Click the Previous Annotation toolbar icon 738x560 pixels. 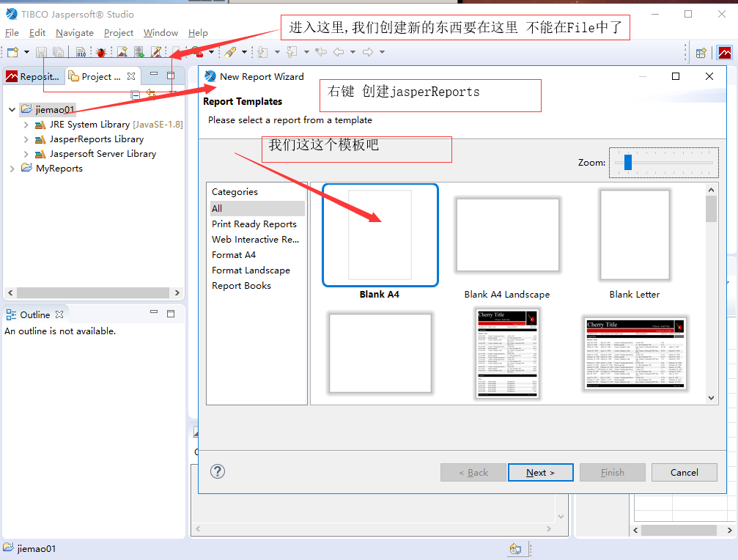[x=292, y=52]
